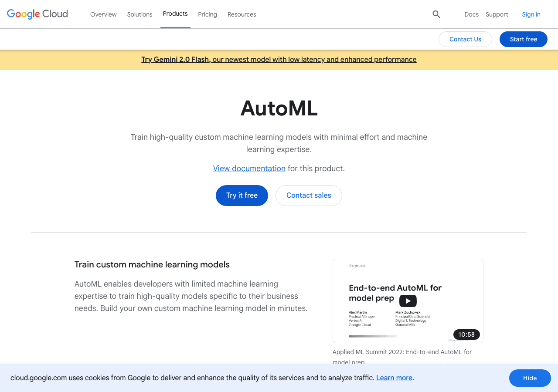Viewport: 558px width, 392px height.
Task: Open the Docs page
Action: pyautogui.click(x=471, y=14)
